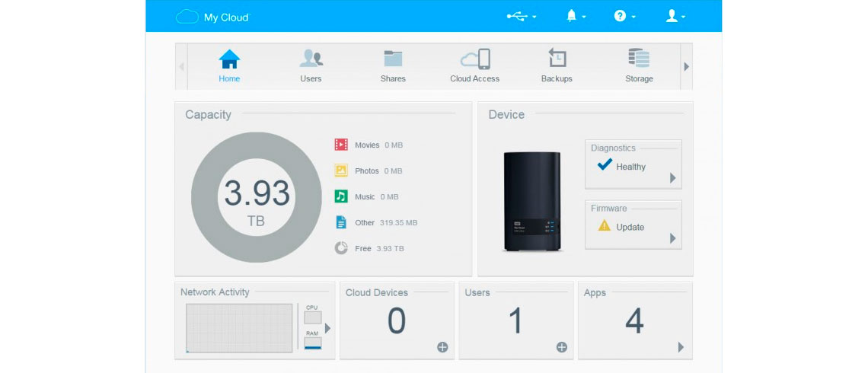This screenshot has width=868, height=373.
Task: Click the Apps count 4
Action: 634,320
